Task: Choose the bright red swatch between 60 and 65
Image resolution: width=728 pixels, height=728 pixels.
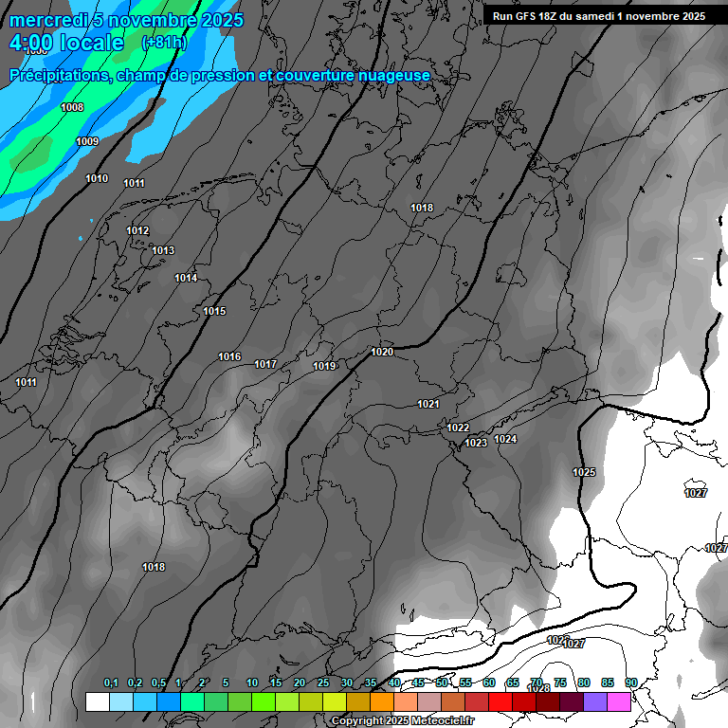Action: 500,701
